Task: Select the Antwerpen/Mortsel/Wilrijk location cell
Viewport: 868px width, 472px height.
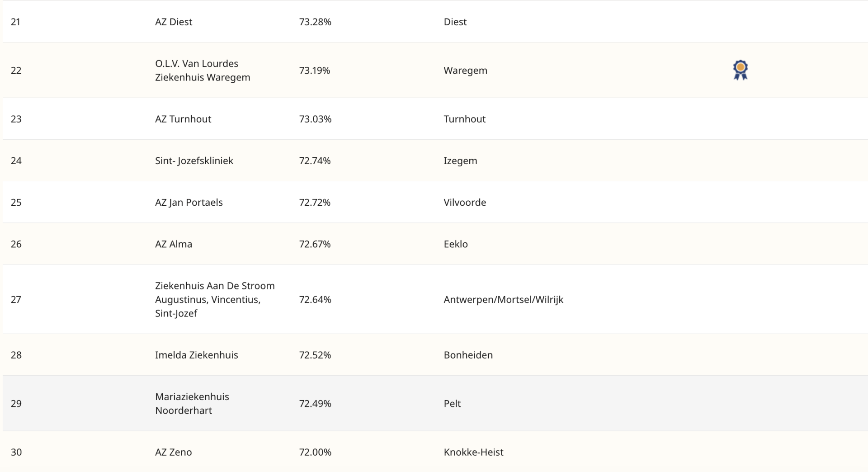Action: pos(503,299)
